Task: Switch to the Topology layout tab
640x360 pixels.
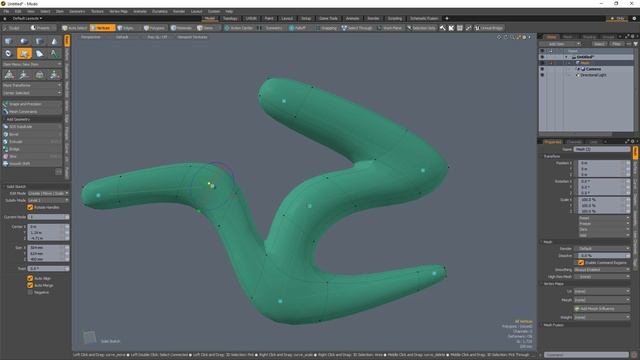Action: point(230,18)
